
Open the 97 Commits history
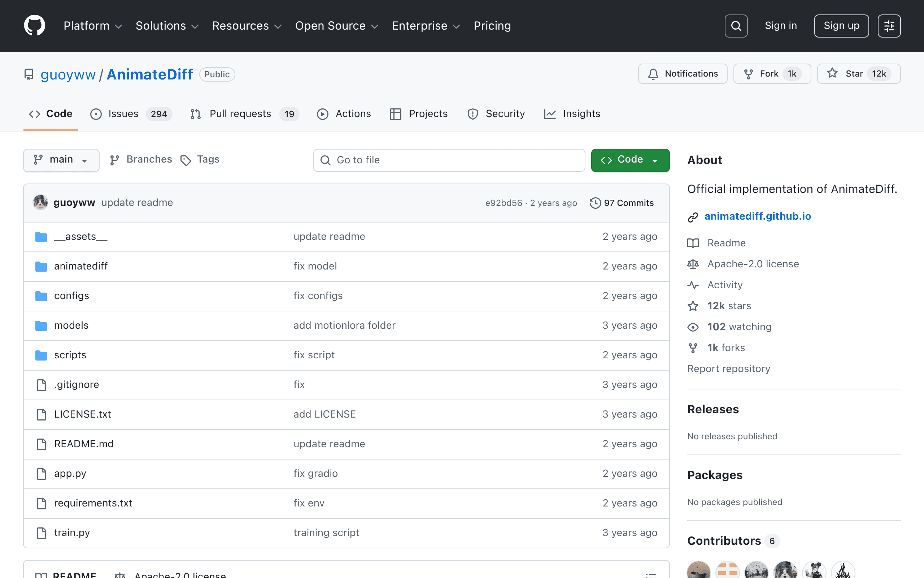coord(622,203)
